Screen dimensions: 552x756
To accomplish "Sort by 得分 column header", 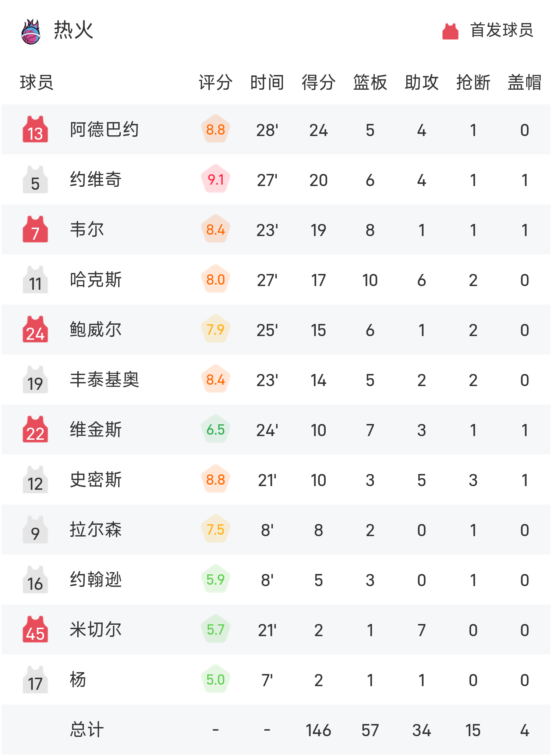I will [318, 82].
